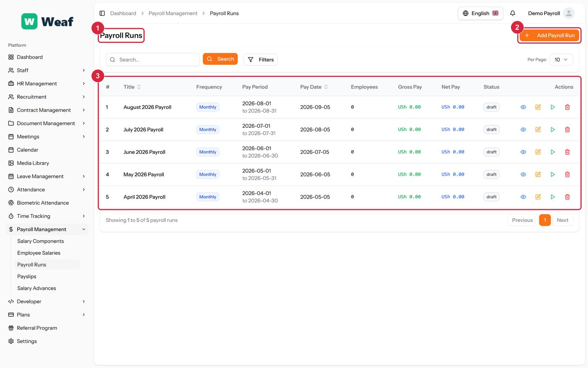Viewport: 588px width, 368px height.
Task: Focus the Search input field
Action: (x=153, y=60)
